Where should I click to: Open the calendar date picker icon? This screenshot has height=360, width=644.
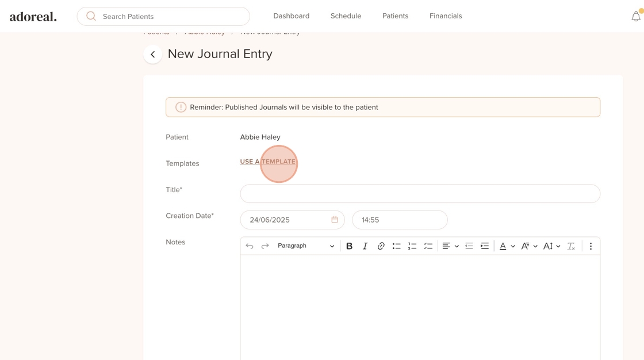tap(335, 220)
